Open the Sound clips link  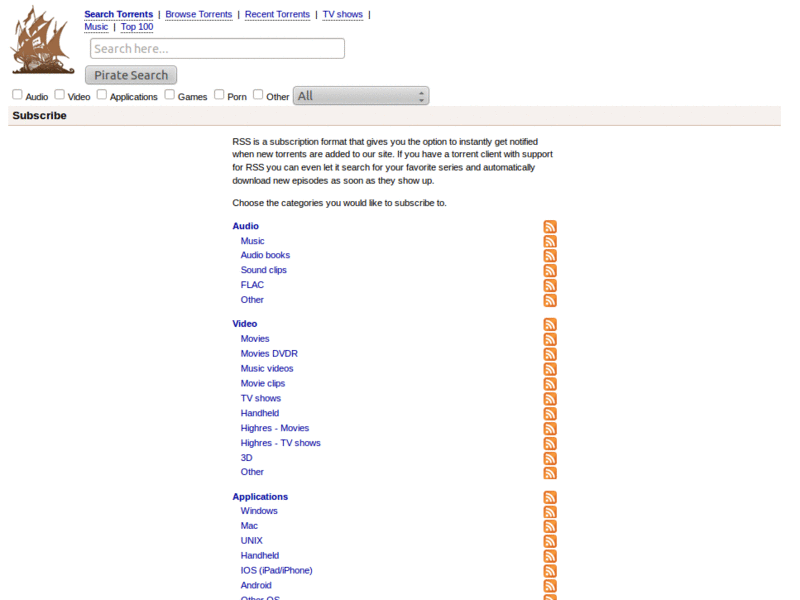point(264,270)
